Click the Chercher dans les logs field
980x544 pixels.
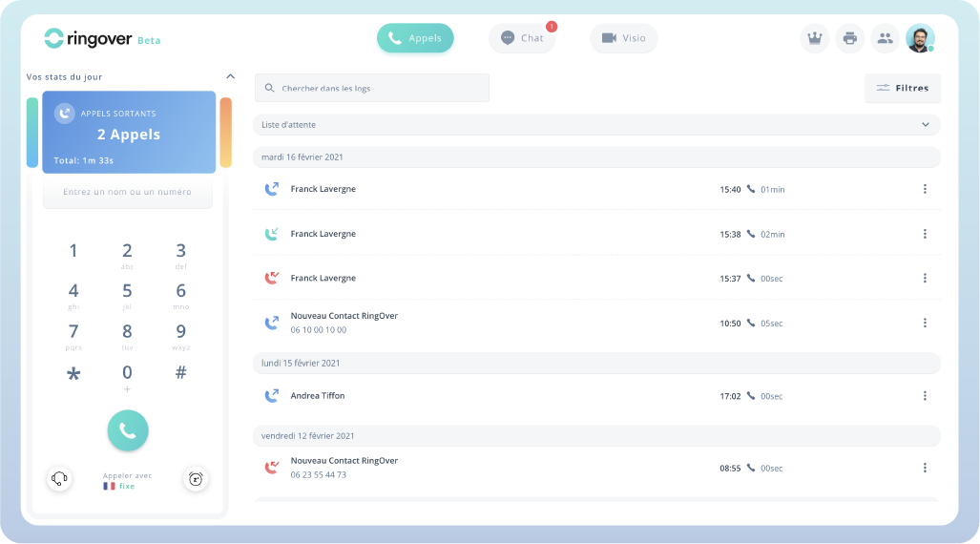[372, 88]
